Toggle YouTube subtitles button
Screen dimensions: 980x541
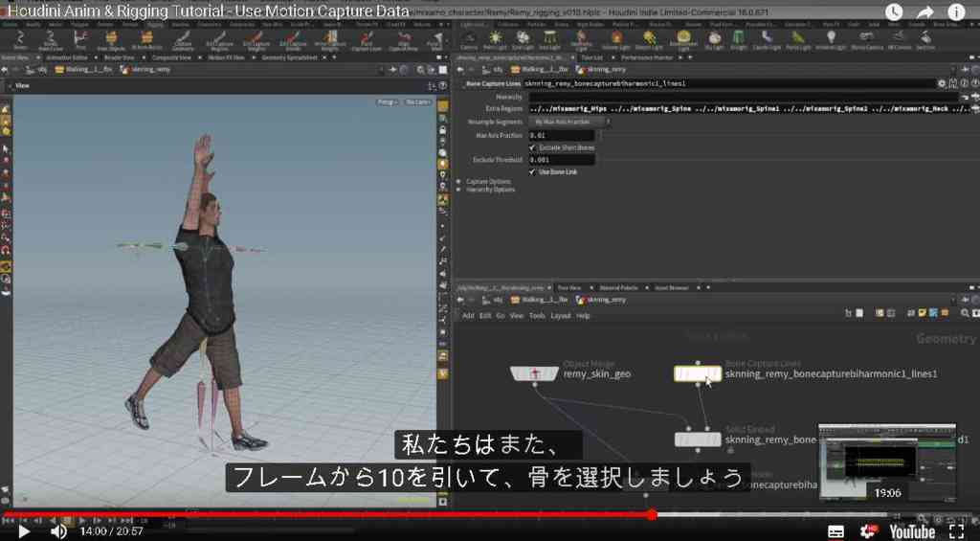tap(835, 531)
